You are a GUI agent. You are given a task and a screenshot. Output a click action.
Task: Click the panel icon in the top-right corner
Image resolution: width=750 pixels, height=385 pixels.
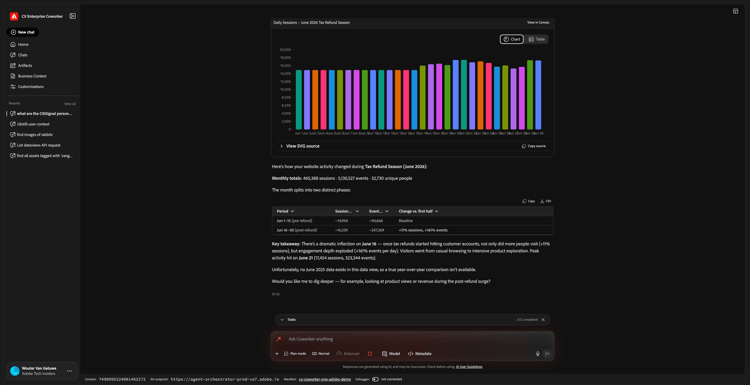click(735, 11)
